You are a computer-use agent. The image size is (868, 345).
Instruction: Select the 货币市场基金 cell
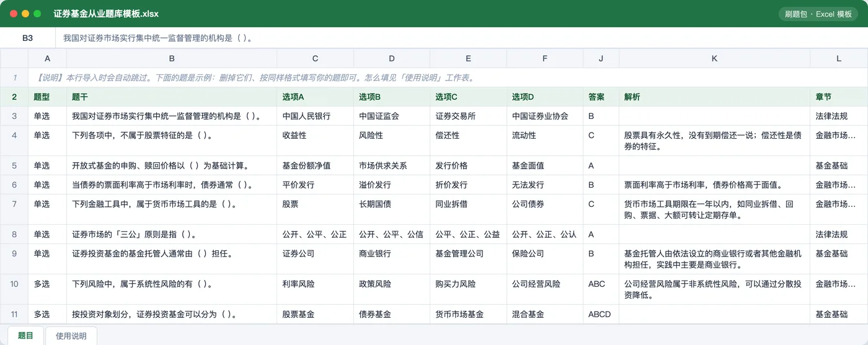[x=468, y=314]
